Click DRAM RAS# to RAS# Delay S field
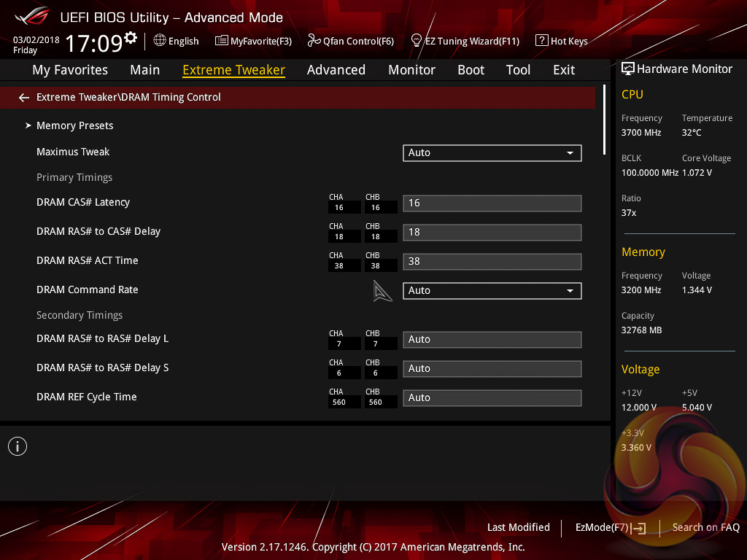Screen dimensions: 747x560 (x=492, y=368)
